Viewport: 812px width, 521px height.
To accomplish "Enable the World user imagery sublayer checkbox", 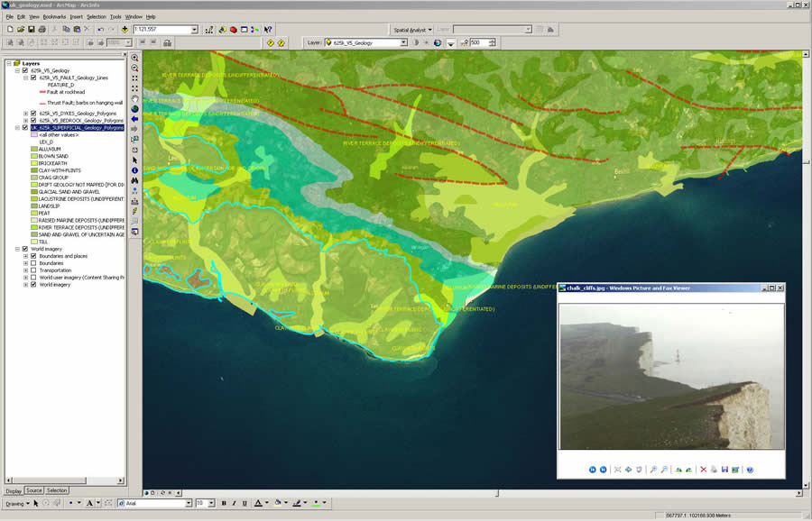I will coord(33,278).
